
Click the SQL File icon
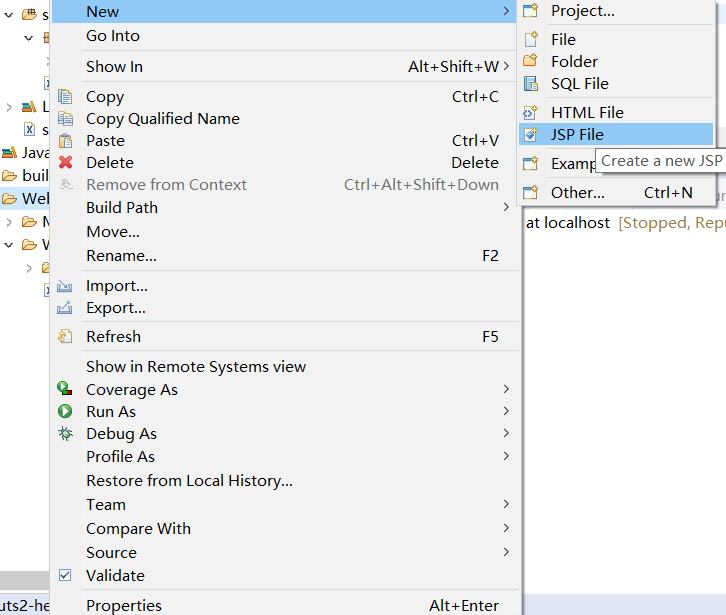pyautogui.click(x=531, y=83)
